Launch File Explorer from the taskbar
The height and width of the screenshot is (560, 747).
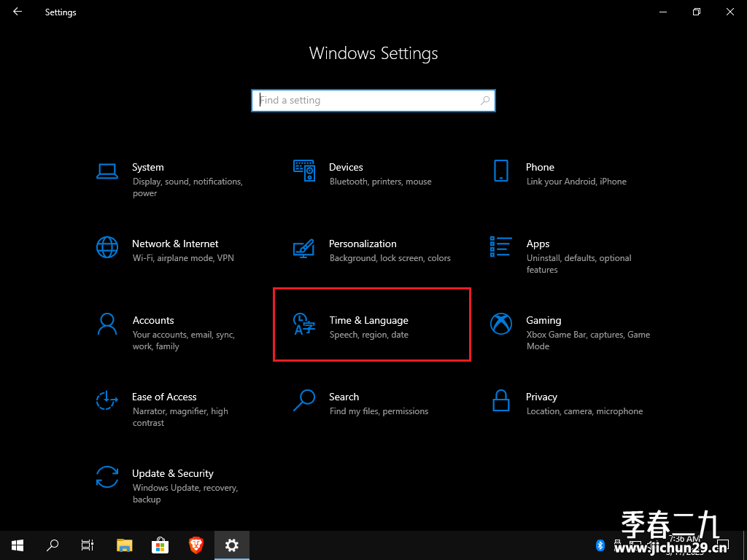click(124, 545)
